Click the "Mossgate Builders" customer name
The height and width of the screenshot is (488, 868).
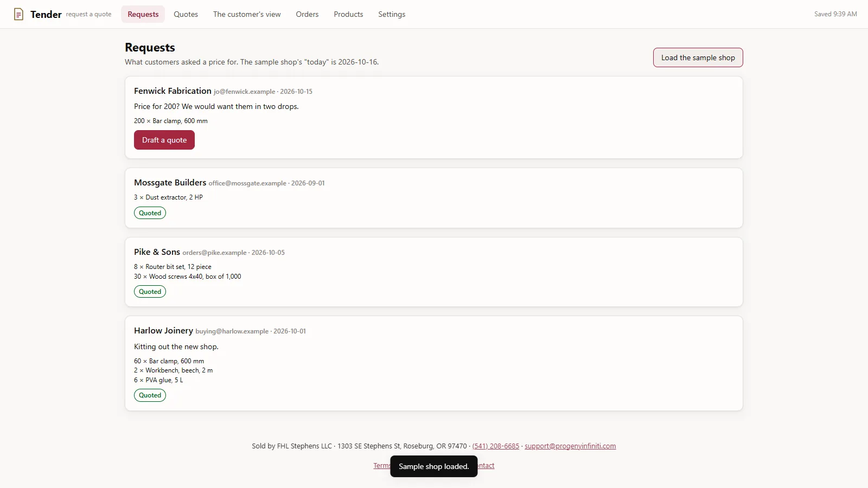pos(170,183)
